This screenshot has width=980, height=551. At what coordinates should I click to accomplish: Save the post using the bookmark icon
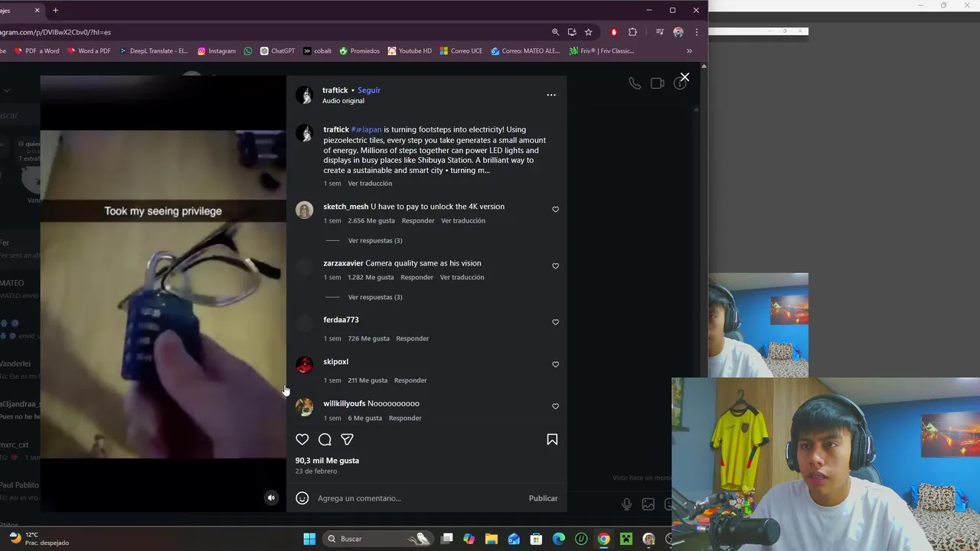coord(552,439)
